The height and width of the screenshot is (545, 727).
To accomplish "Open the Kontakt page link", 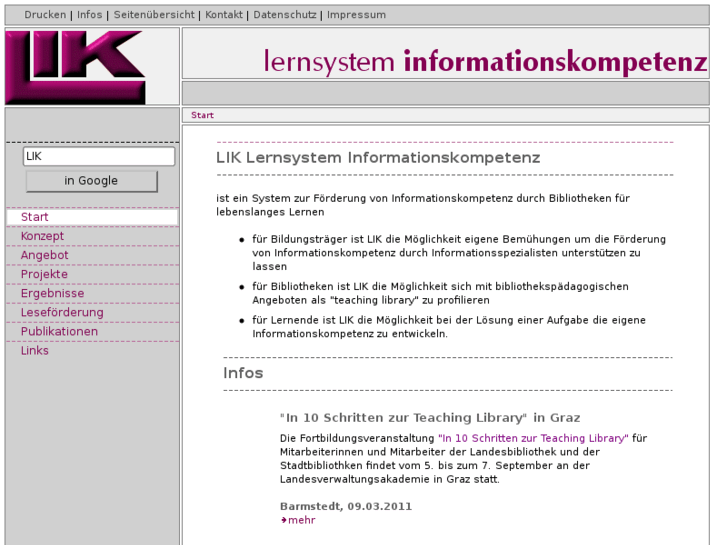I will tap(224, 15).
